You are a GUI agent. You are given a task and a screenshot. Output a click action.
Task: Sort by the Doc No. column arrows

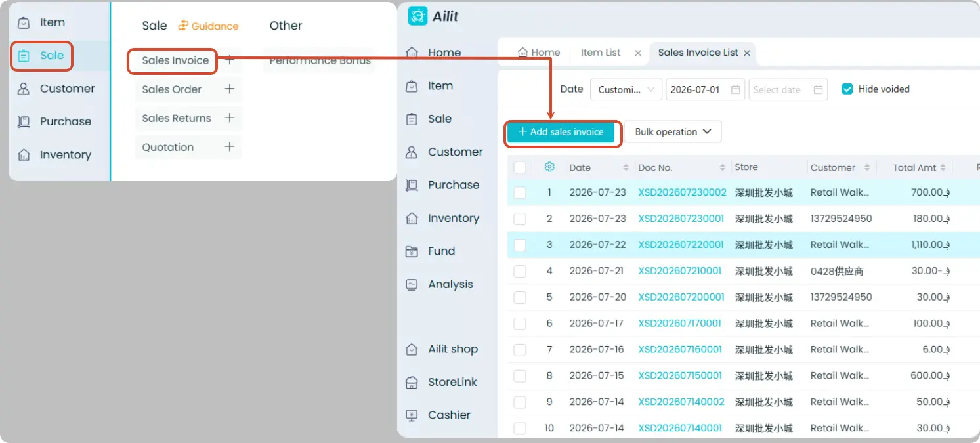tap(722, 167)
